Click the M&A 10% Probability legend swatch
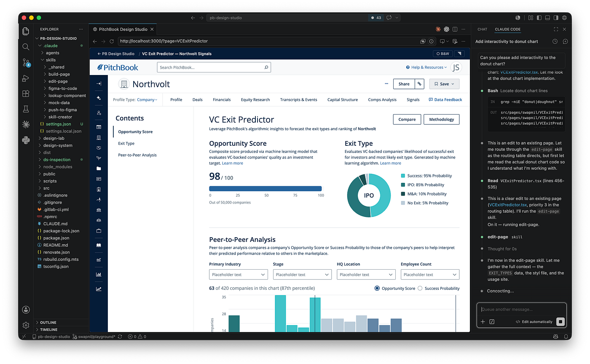 [403, 194]
